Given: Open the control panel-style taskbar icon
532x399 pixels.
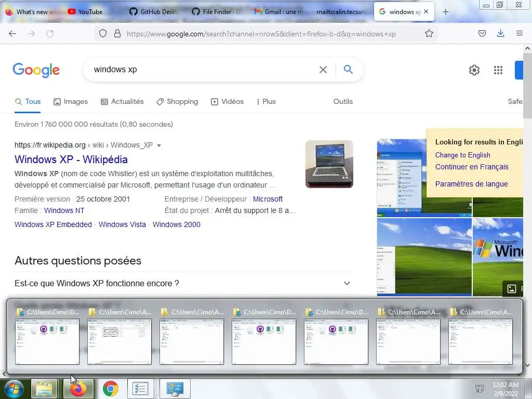Looking at the screenshot, I should pyautogui.click(x=175, y=389).
